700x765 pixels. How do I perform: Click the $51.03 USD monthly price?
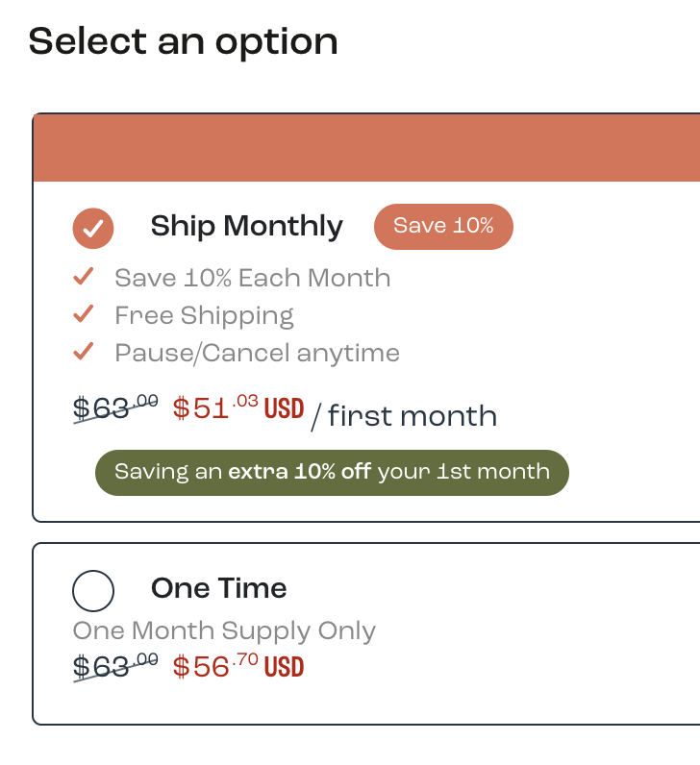pos(238,407)
